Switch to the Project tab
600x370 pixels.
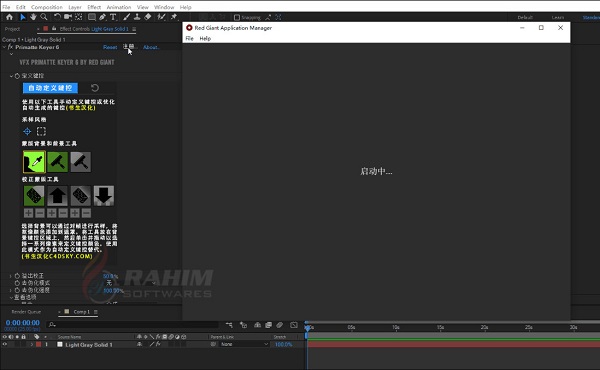tap(12, 29)
